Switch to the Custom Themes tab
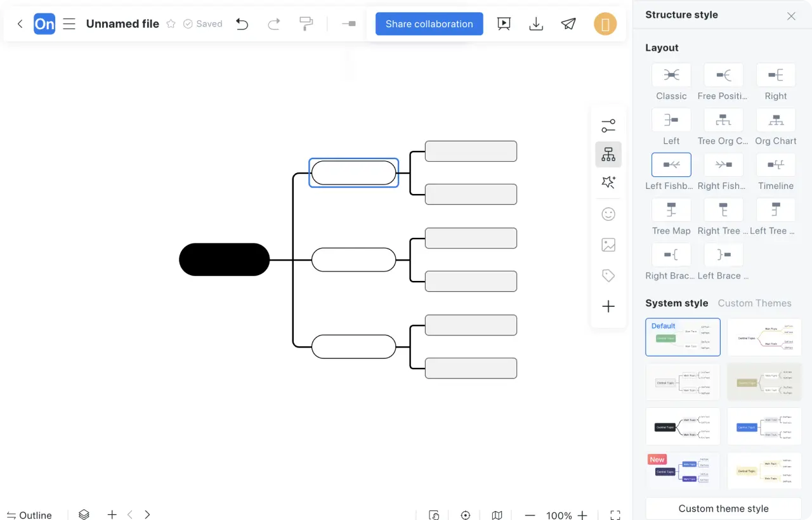 pos(754,303)
